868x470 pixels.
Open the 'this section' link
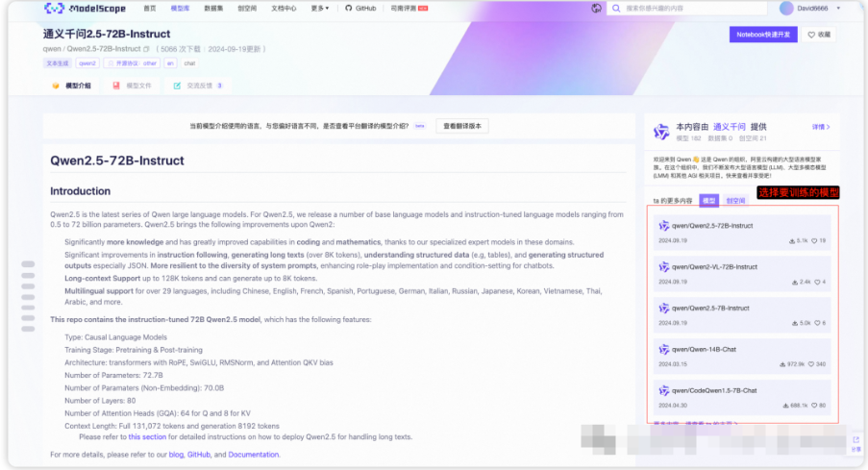click(147, 436)
